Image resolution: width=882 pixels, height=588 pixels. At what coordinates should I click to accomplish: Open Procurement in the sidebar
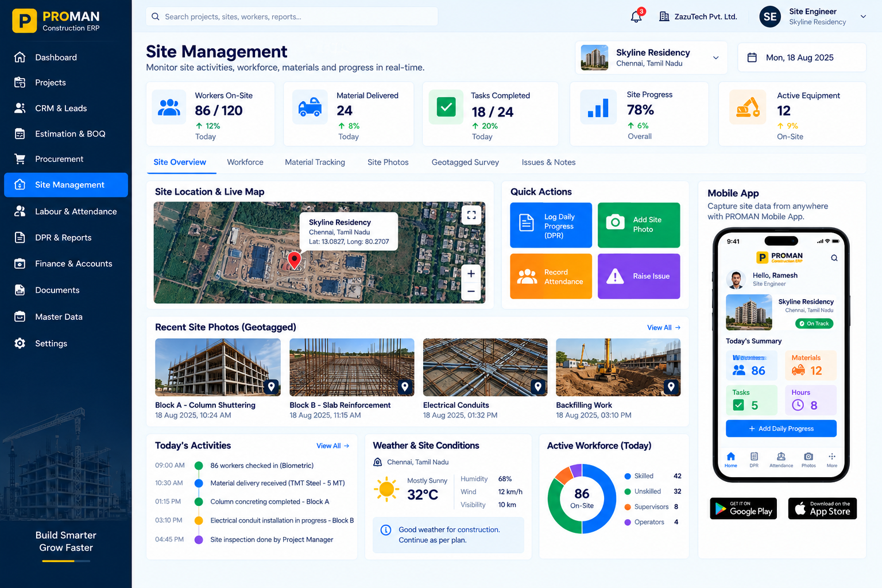[x=66, y=159]
